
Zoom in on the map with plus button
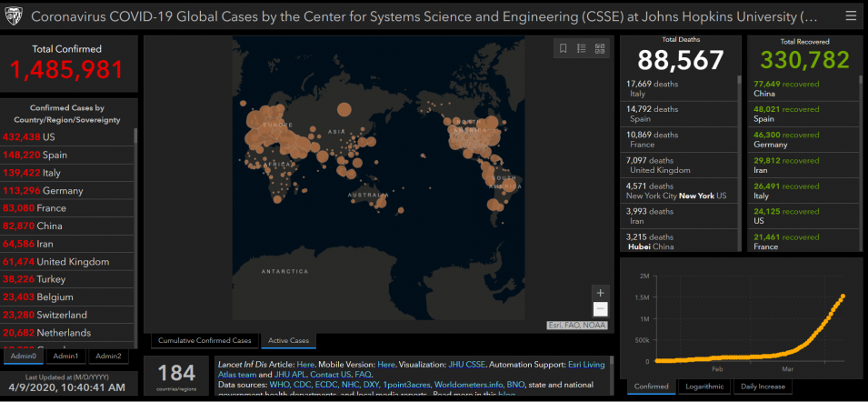pos(600,293)
